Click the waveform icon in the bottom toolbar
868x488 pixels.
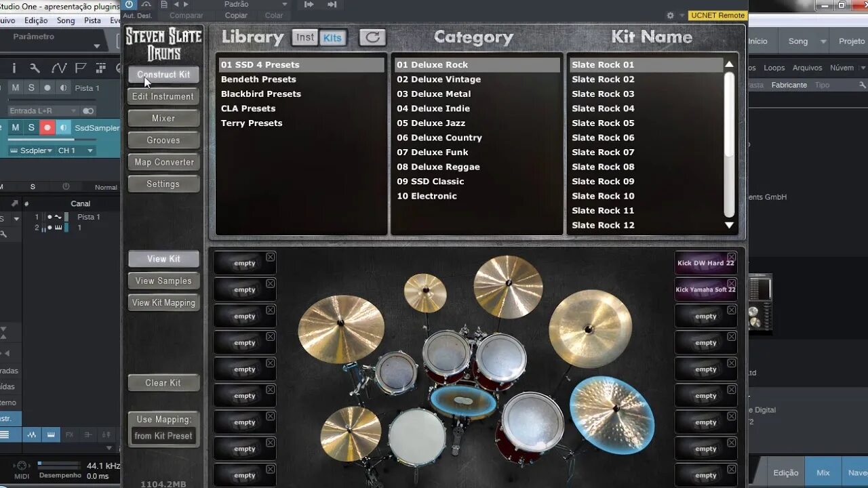pos(31,434)
